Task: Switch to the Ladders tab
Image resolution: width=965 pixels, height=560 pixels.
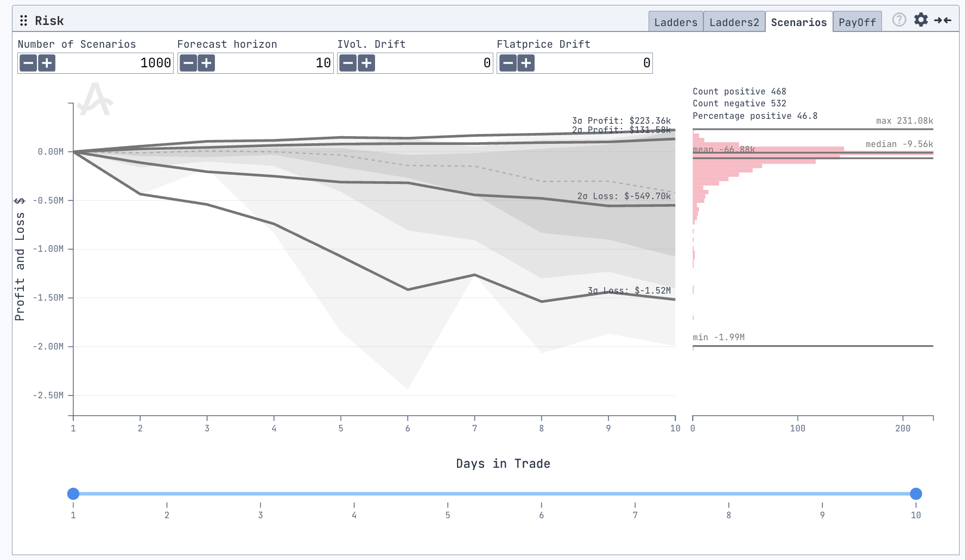Action: (675, 22)
